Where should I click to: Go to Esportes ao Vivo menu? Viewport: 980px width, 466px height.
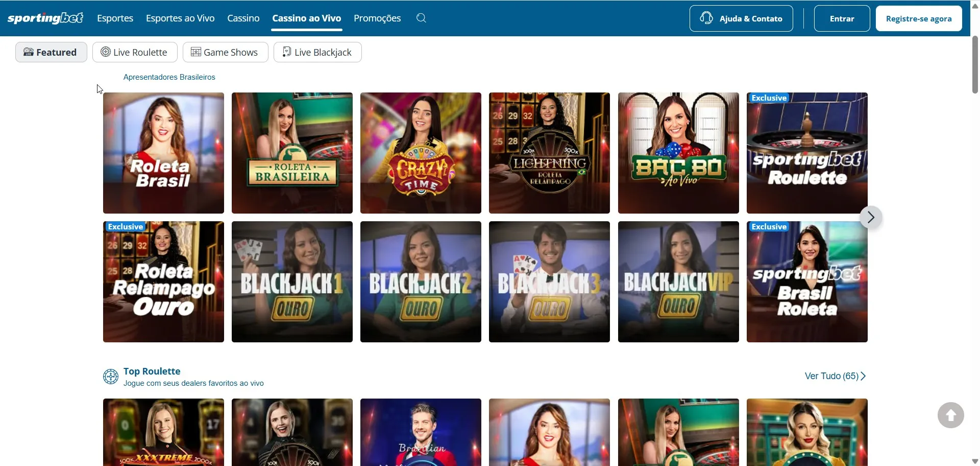tap(180, 18)
